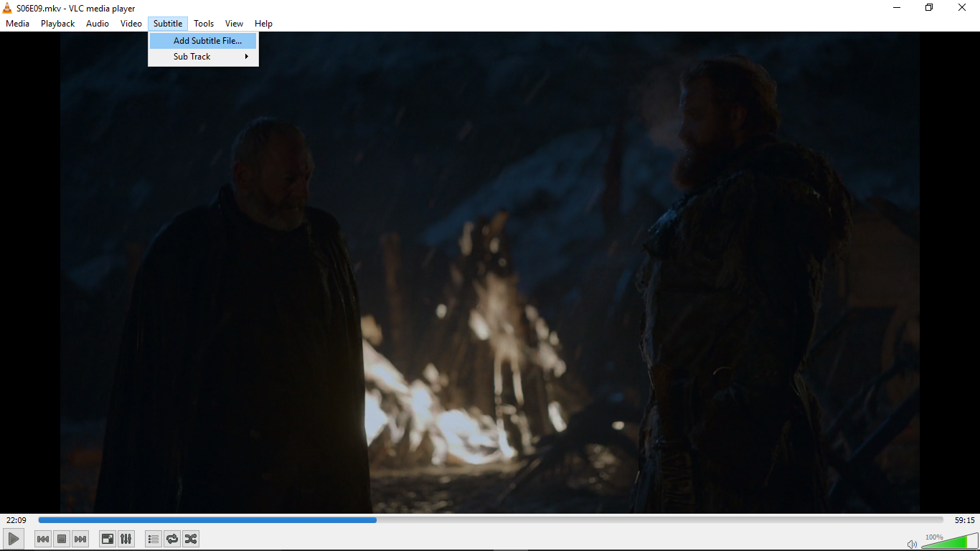Image resolution: width=980 pixels, height=551 pixels.
Task: Open the Help menu
Action: point(263,24)
